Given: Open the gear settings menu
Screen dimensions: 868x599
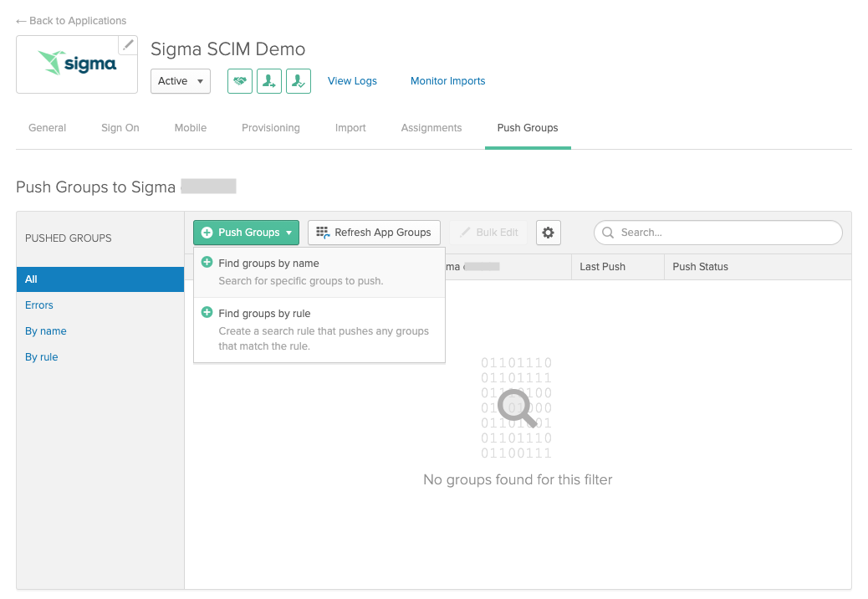Looking at the screenshot, I should (x=548, y=233).
